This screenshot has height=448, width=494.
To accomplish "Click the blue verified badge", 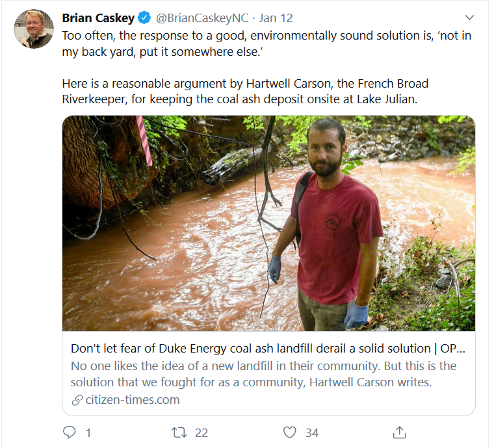I will point(144,18).
